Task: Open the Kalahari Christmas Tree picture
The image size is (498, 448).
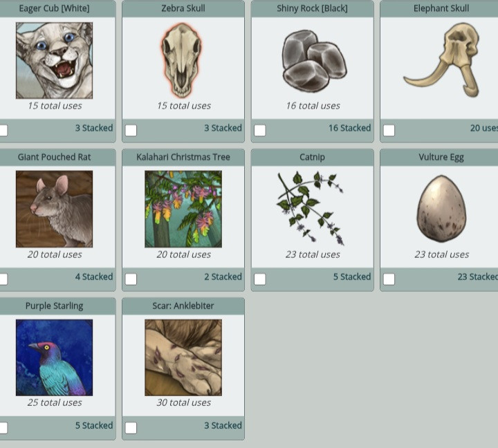Action: tap(183, 209)
